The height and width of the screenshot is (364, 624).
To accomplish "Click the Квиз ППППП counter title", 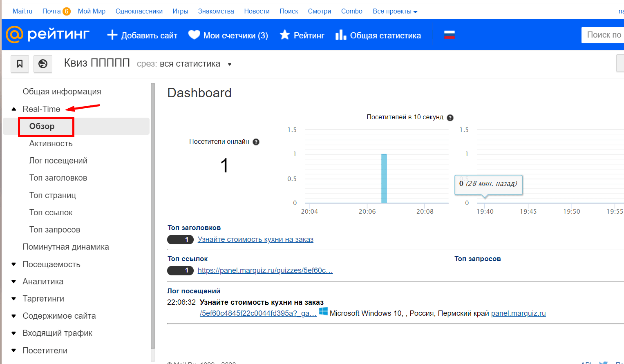I will pyautogui.click(x=97, y=63).
